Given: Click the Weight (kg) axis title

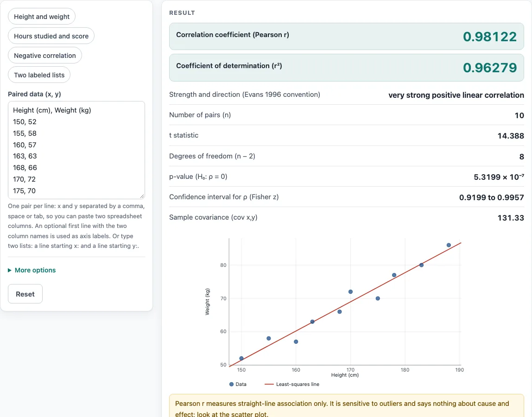Looking at the screenshot, I should tap(207, 302).
